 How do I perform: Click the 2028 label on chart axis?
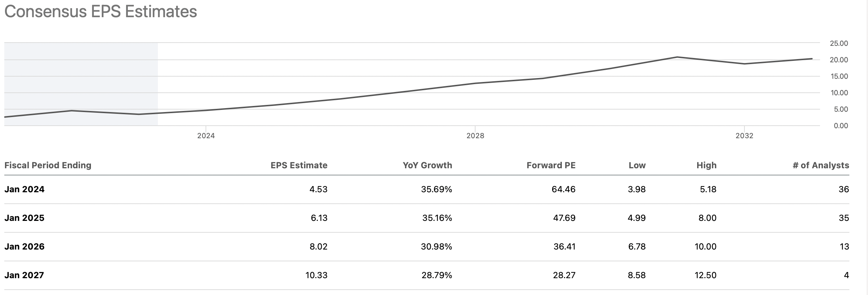click(475, 136)
